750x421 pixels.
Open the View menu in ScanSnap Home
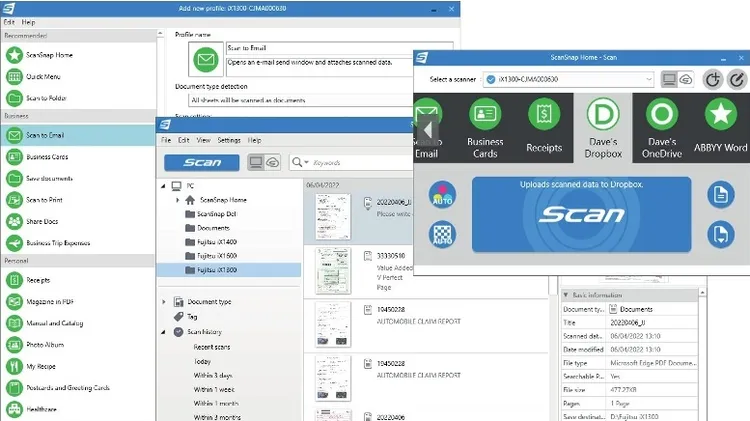pos(203,140)
